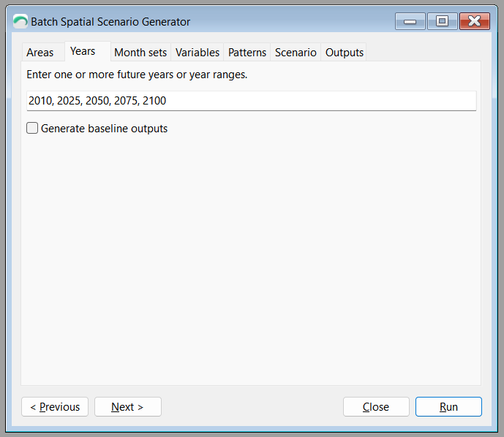The height and width of the screenshot is (437, 504).
Task: Run the batch scenario generation
Action: (x=448, y=407)
